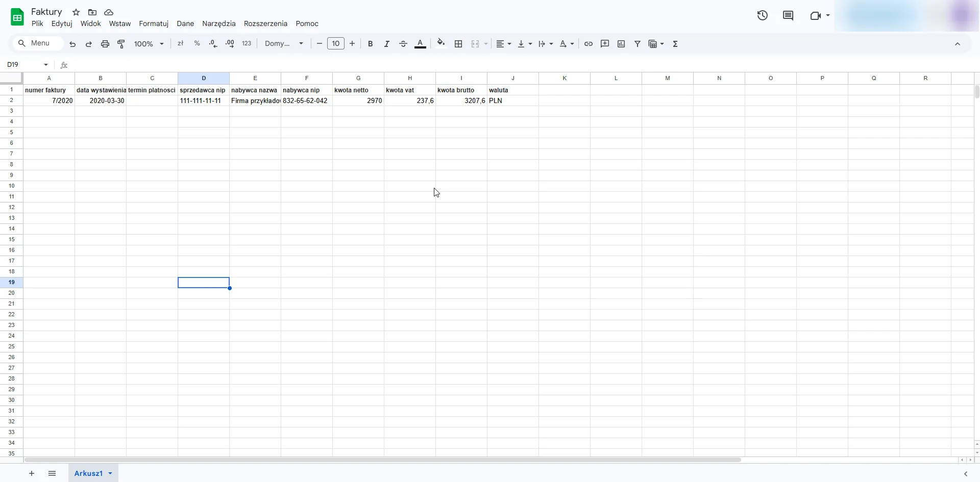Select column D header

tap(204, 78)
